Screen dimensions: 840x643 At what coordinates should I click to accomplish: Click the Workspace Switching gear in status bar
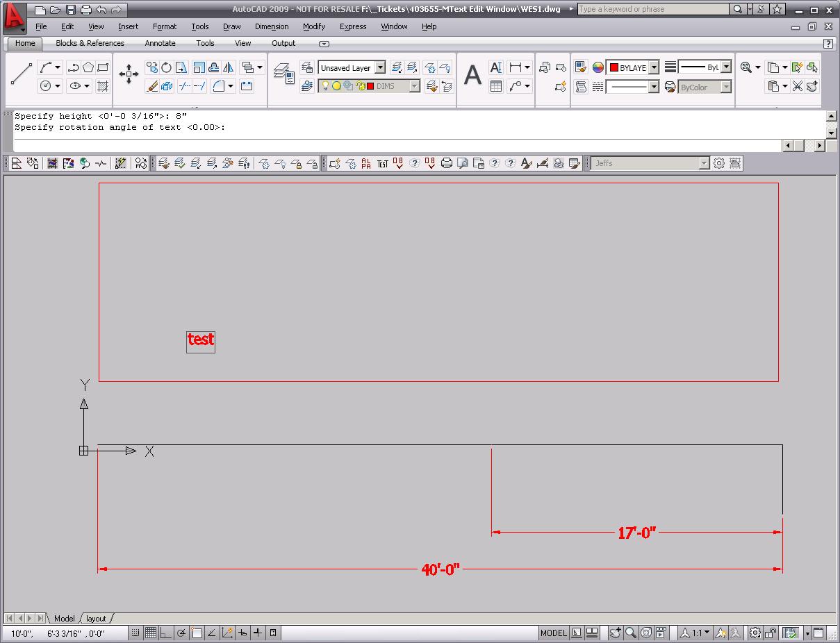coord(755,633)
